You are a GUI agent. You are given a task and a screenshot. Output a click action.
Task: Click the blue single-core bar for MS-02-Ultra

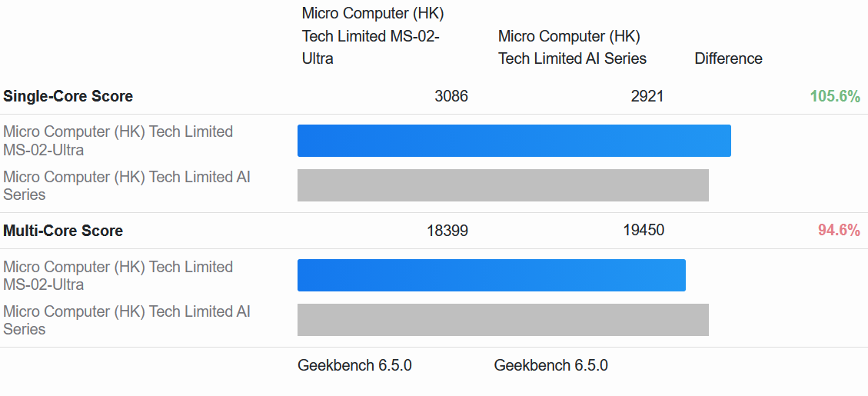514,141
